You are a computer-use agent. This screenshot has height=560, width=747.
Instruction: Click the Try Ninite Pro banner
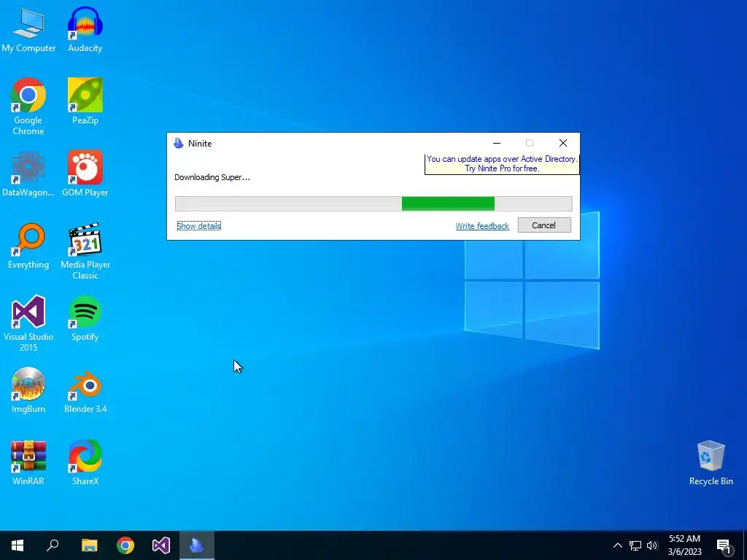(x=502, y=164)
